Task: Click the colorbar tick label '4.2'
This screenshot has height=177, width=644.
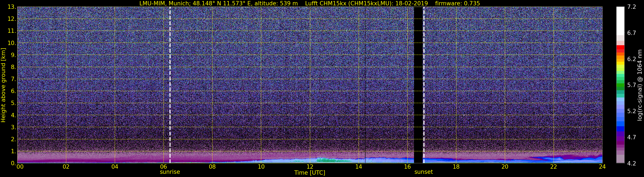Action: click(x=632, y=163)
